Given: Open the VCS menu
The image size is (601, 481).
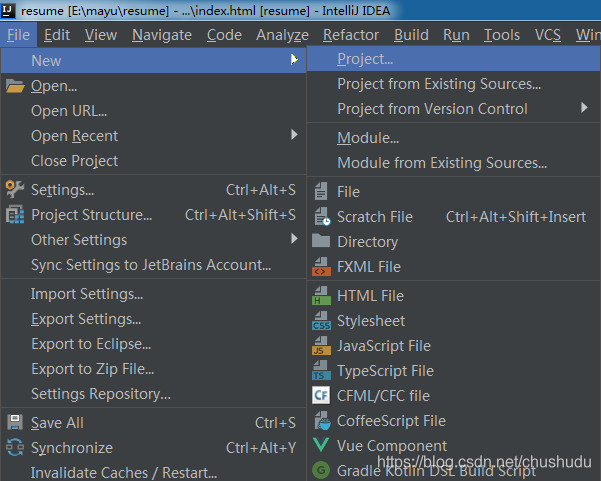Looking at the screenshot, I should point(548,35).
